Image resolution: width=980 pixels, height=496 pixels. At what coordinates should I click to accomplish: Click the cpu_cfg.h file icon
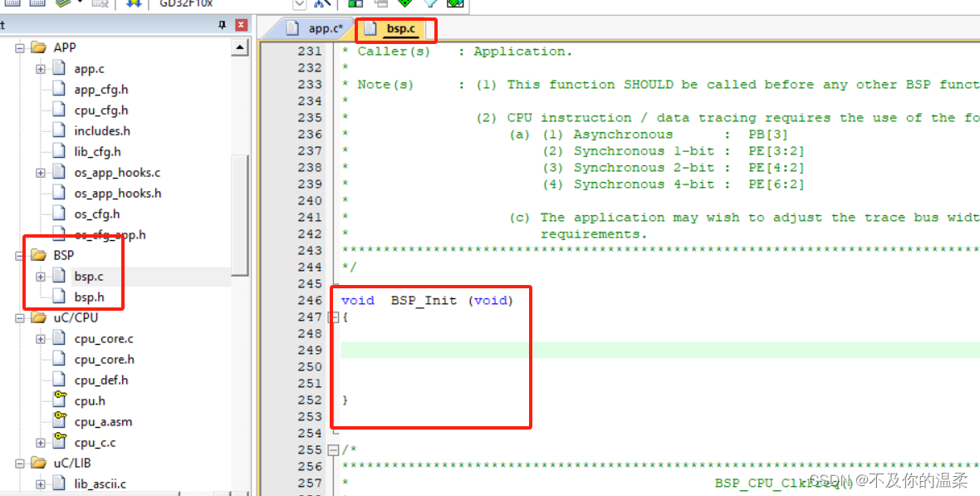tap(59, 110)
